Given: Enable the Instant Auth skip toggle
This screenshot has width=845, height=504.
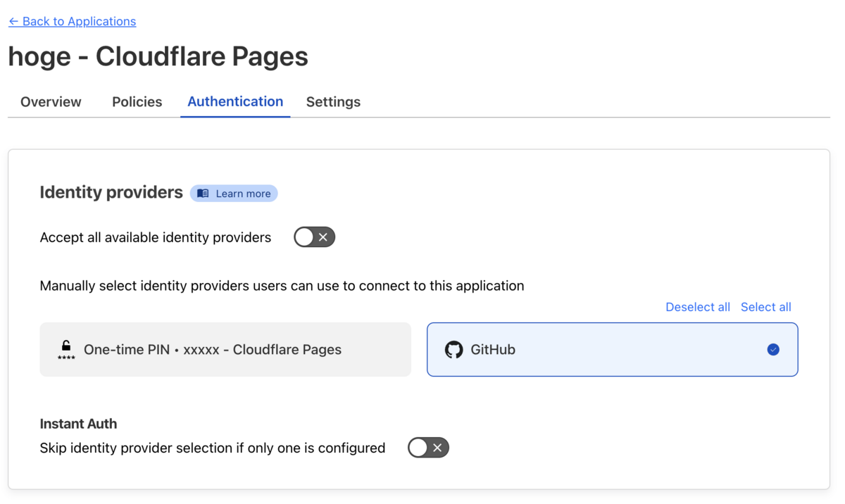Looking at the screenshot, I should (x=428, y=448).
